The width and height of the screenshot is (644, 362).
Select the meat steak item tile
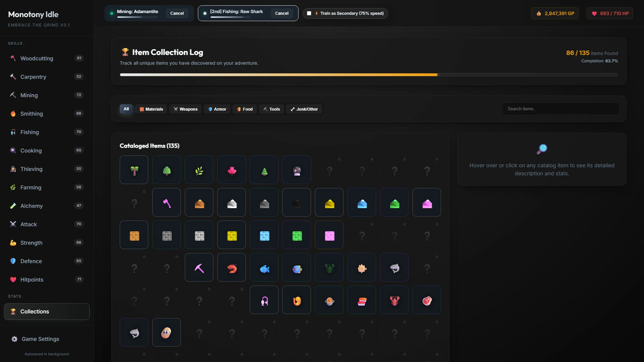[427, 300]
